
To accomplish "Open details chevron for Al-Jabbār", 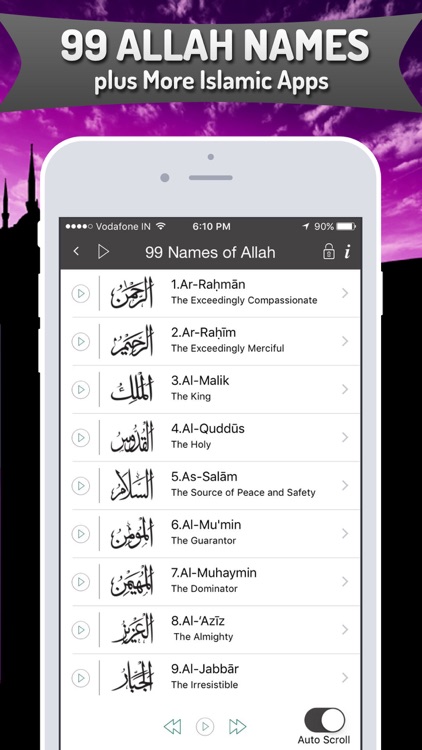I will [x=345, y=678].
